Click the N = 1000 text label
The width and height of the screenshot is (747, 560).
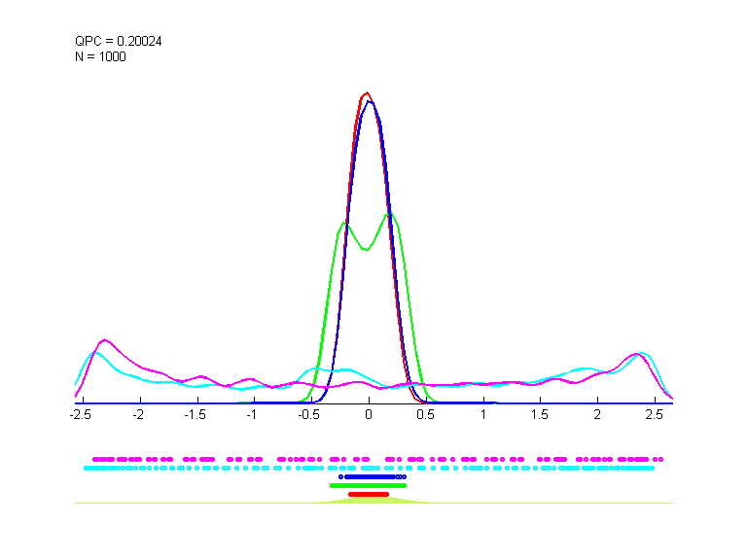[x=100, y=56]
